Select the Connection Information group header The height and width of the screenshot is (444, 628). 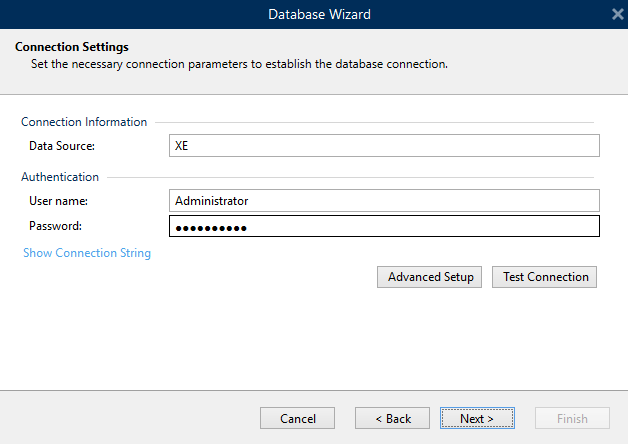point(84,122)
